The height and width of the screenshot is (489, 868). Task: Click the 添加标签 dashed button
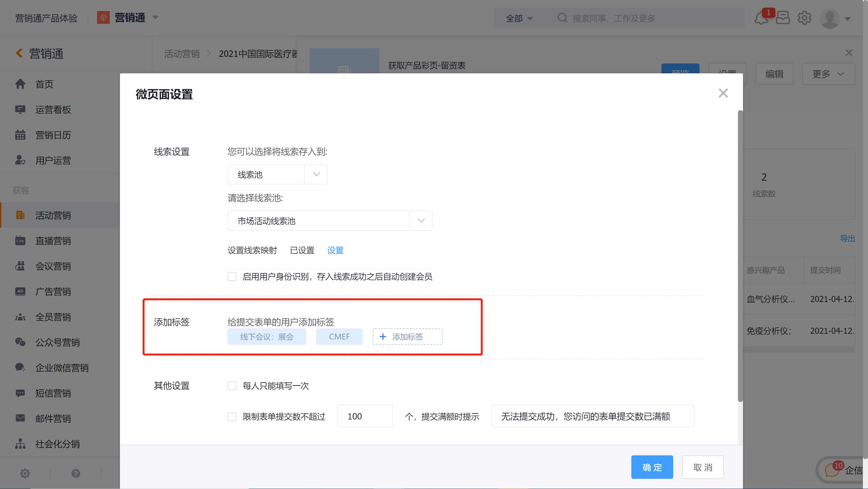pyautogui.click(x=407, y=337)
